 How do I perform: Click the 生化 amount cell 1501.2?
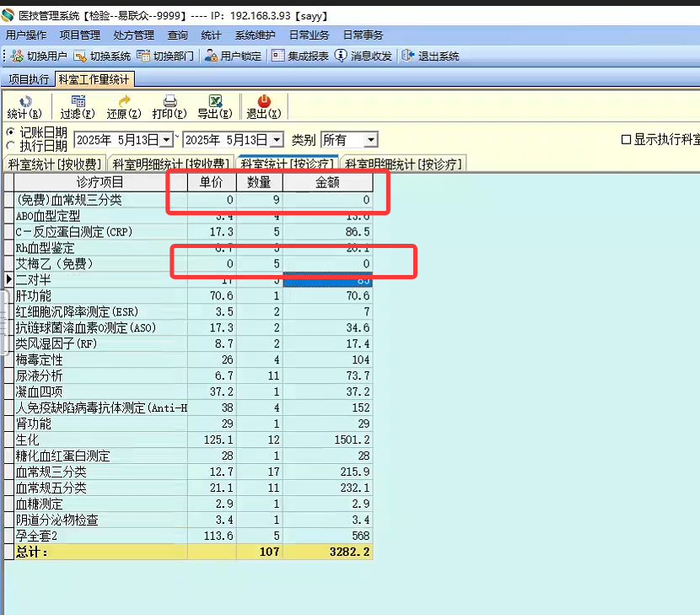click(328, 440)
